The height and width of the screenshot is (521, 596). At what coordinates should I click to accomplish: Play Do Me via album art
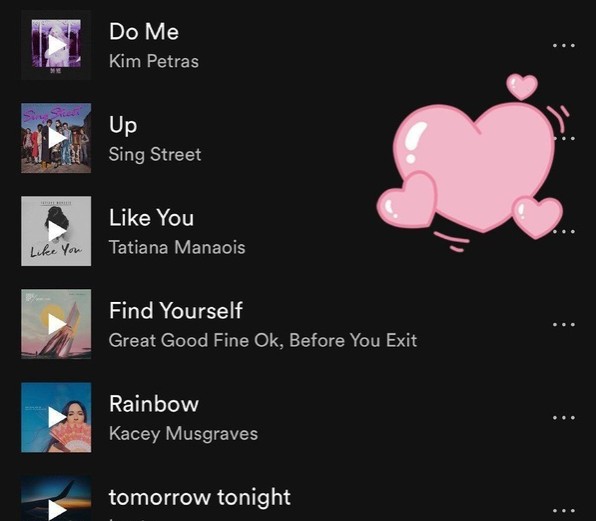click(x=56, y=45)
